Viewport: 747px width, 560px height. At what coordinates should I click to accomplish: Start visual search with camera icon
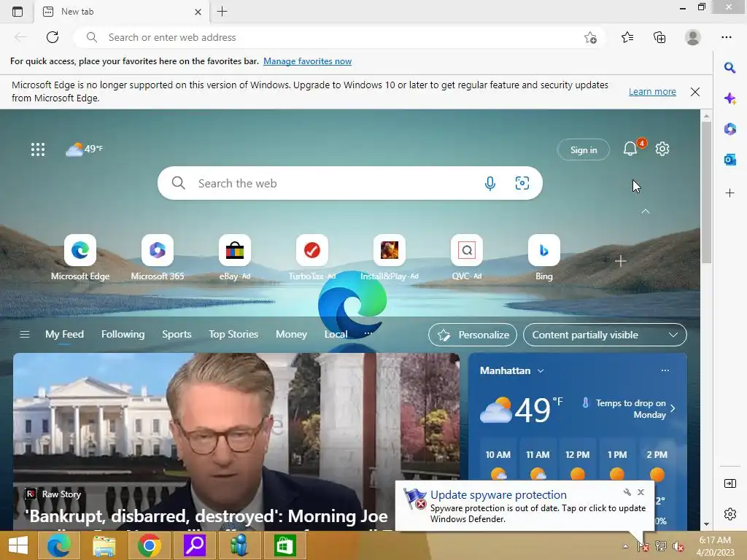click(522, 183)
